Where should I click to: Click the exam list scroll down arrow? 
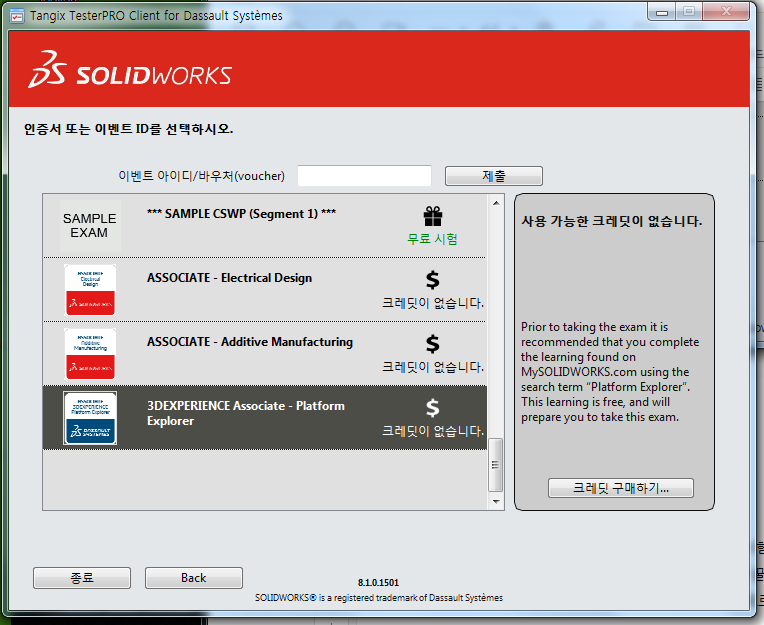[496, 502]
